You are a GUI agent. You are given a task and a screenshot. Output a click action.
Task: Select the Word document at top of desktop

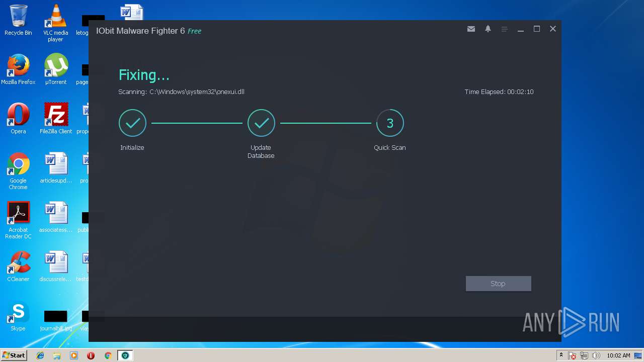coord(132,12)
